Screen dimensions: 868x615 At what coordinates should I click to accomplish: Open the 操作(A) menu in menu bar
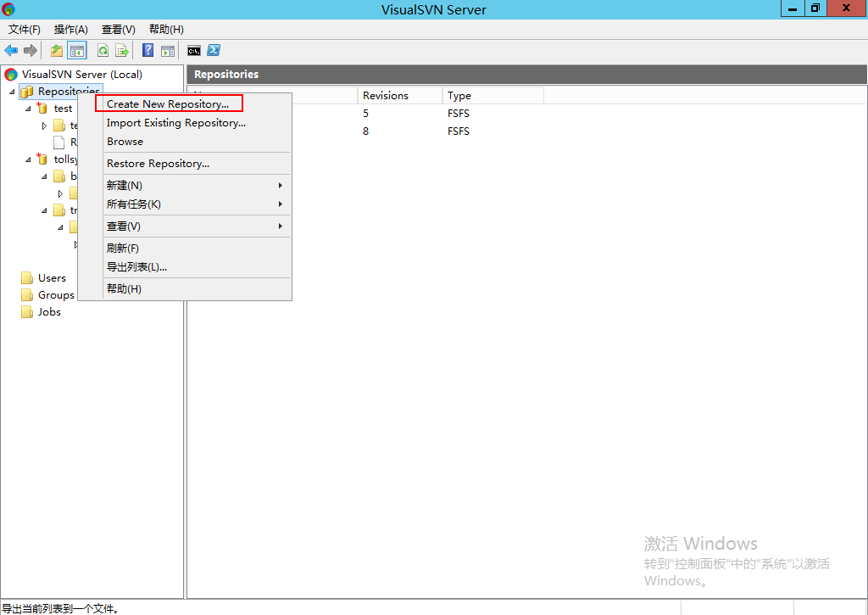point(71,30)
